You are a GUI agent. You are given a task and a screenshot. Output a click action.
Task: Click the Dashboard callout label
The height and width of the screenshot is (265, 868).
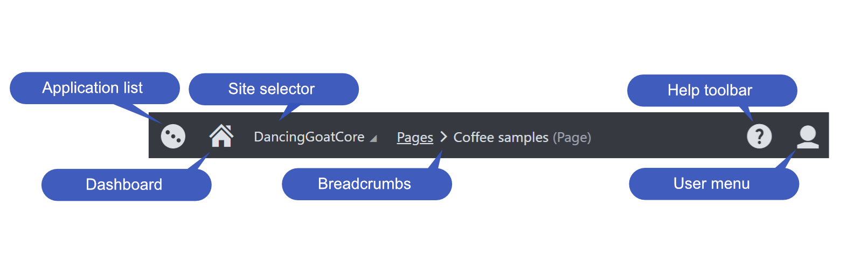click(x=124, y=185)
